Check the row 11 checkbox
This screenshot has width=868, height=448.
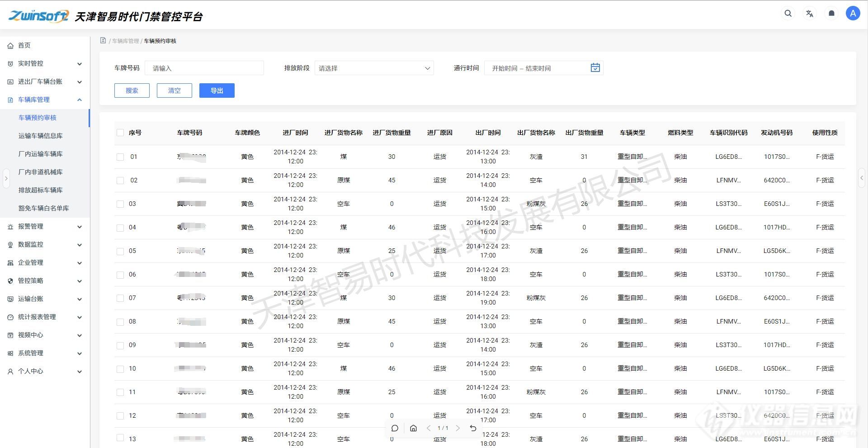120,392
